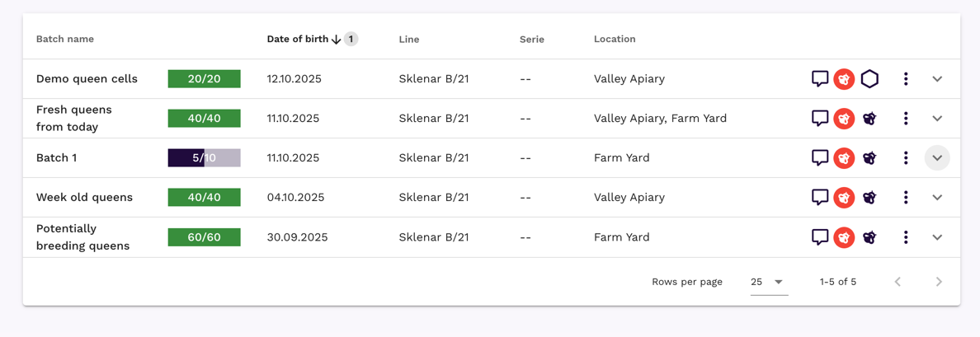Viewport: 980px width, 337px height.
Task: Click the dark bee icon in the Batch 1 row
Action: (869, 158)
